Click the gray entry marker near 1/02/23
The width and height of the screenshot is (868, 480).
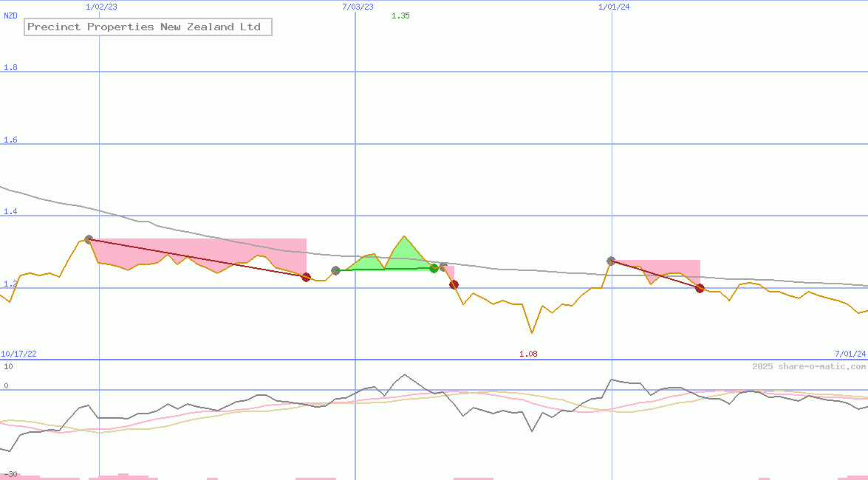(x=89, y=239)
